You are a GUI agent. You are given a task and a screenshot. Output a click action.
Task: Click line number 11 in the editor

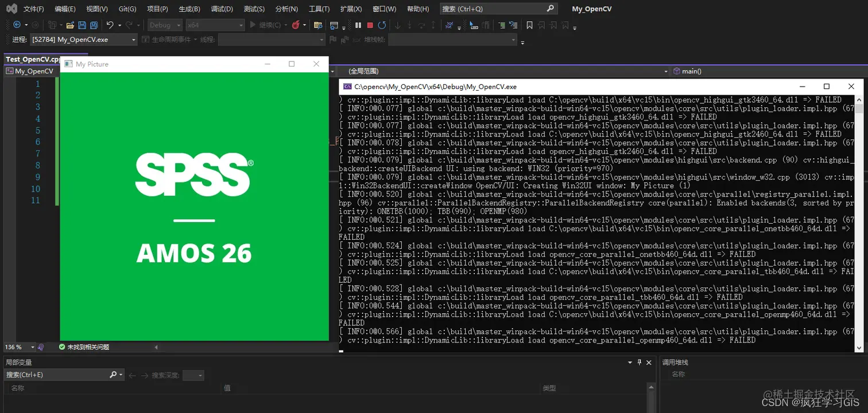[35, 200]
